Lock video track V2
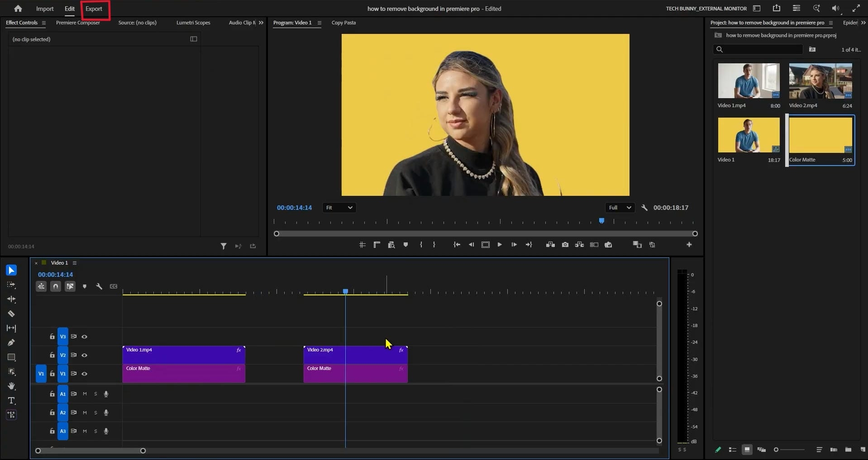 tap(52, 355)
